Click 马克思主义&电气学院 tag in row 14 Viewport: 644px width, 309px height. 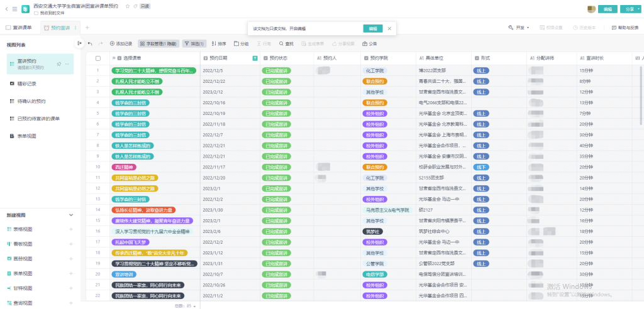387,210
